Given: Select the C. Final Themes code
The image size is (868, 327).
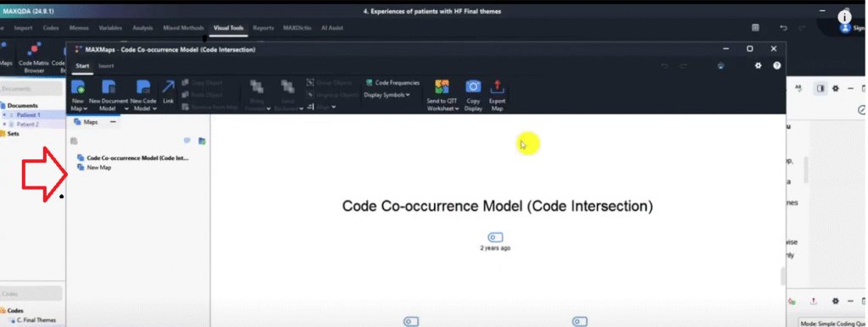Looking at the screenshot, I should point(36,320).
